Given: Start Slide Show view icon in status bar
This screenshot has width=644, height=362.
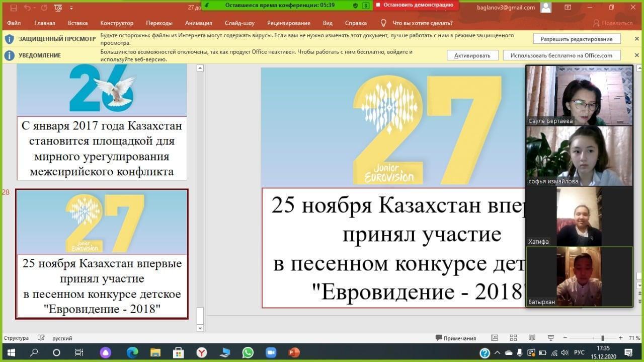Looking at the screenshot, I should point(550,338).
